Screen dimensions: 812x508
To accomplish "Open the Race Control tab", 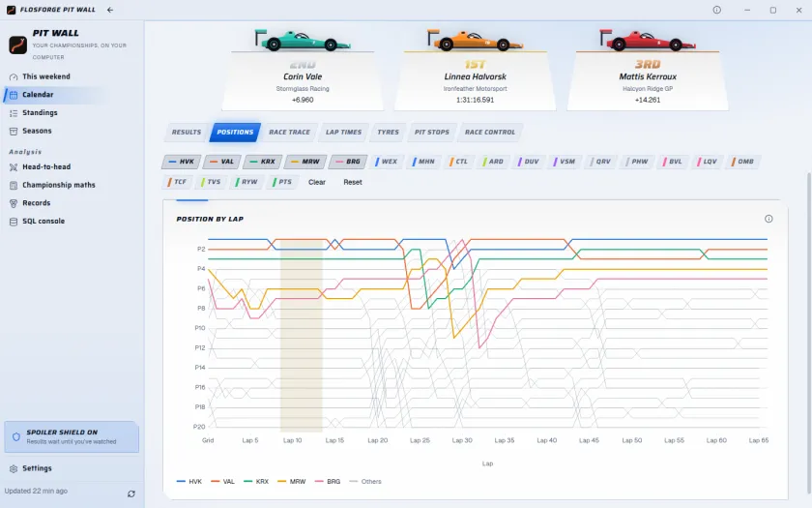I will pyautogui.click(x=490, y=133).
